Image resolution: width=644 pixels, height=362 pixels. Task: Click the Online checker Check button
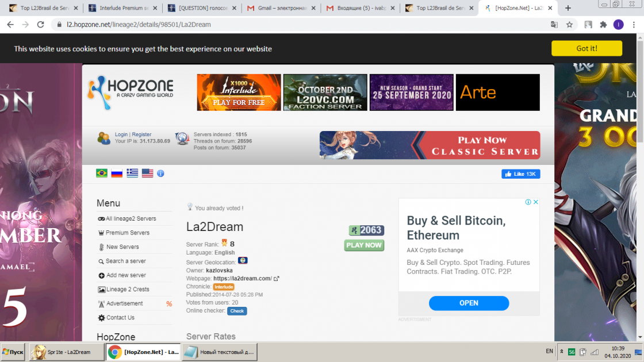[x=237, y=311]
